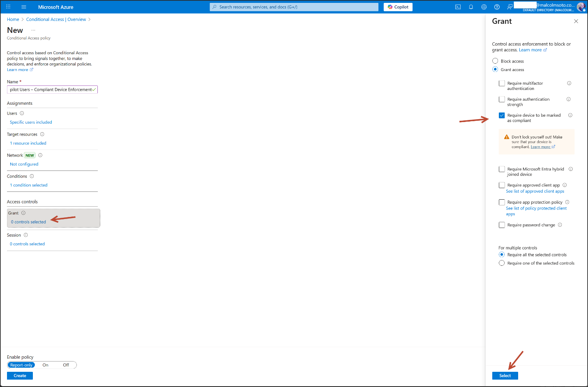Expand the 1 condition selected link
The image size is (588, 387).
pos(30,185)
